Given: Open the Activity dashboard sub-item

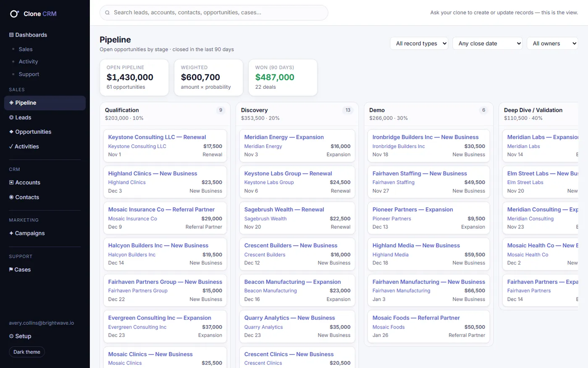Looking at the screenshot, I should point(28,61).
